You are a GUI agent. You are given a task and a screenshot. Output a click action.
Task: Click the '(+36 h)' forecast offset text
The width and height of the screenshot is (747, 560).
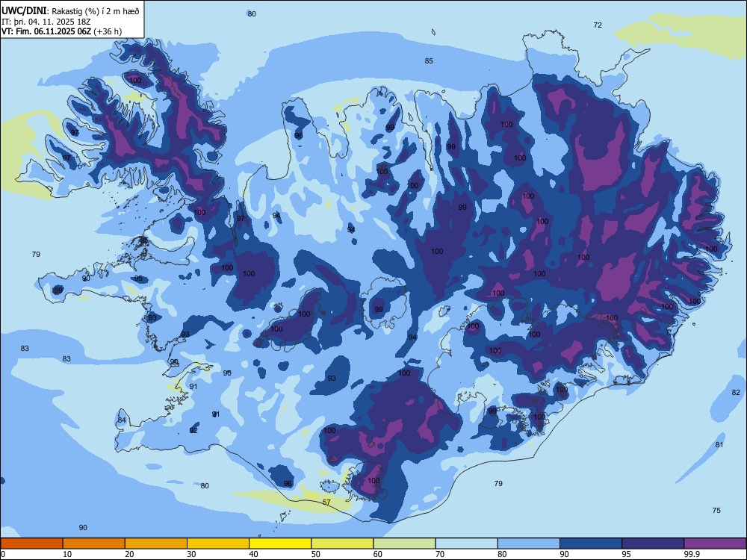click(108, 31)
